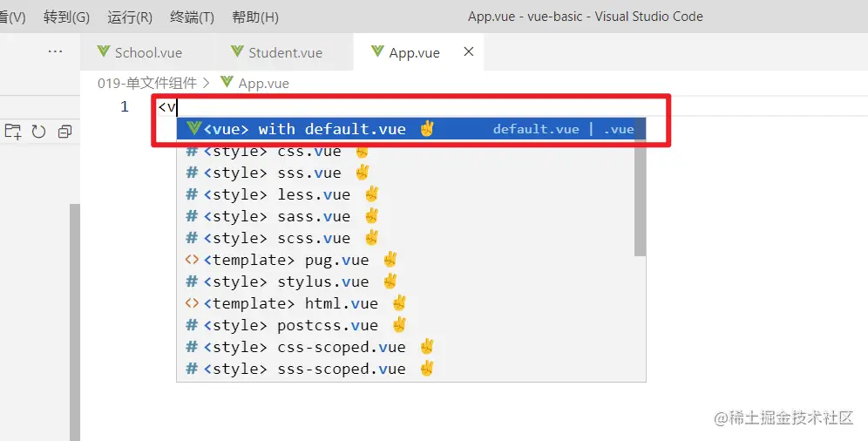868x441 pixels.
Task: Open the 终端(T) menu
Action: pyautogui.click(x=192, y=17)
